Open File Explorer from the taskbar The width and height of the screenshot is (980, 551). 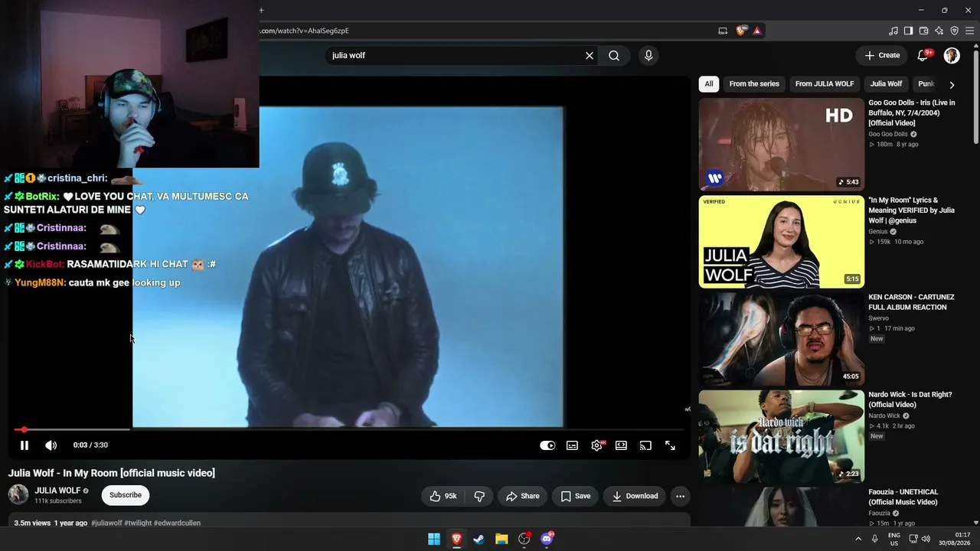coord(501,539)
